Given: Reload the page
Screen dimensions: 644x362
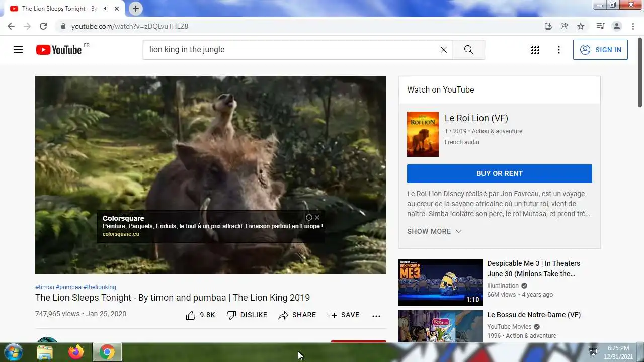Looking at the screenshot, I should click(x=43, y=26).
